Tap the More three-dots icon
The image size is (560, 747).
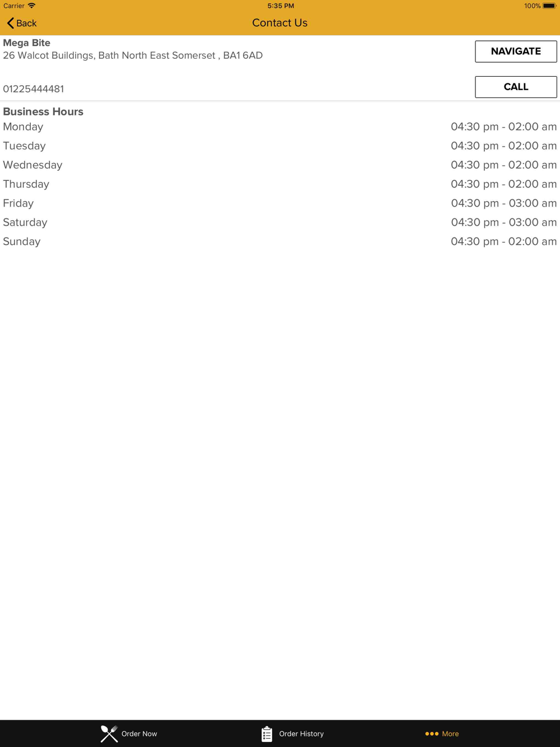(x=432, y=734)
